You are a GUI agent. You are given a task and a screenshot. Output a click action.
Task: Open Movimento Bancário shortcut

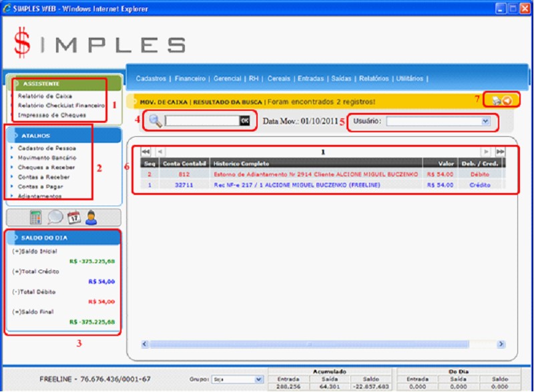pos(47,158)
